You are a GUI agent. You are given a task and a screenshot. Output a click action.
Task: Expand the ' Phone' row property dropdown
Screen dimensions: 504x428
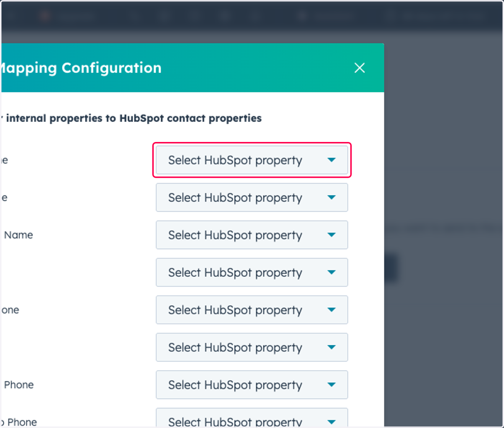pos(252,385)
